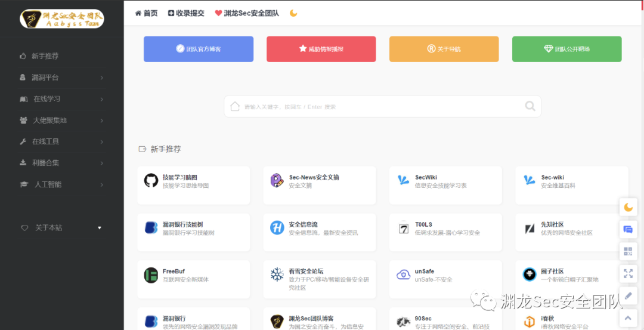Expand the 大佬聚集地 sidebar chevron

click(101, 121)
